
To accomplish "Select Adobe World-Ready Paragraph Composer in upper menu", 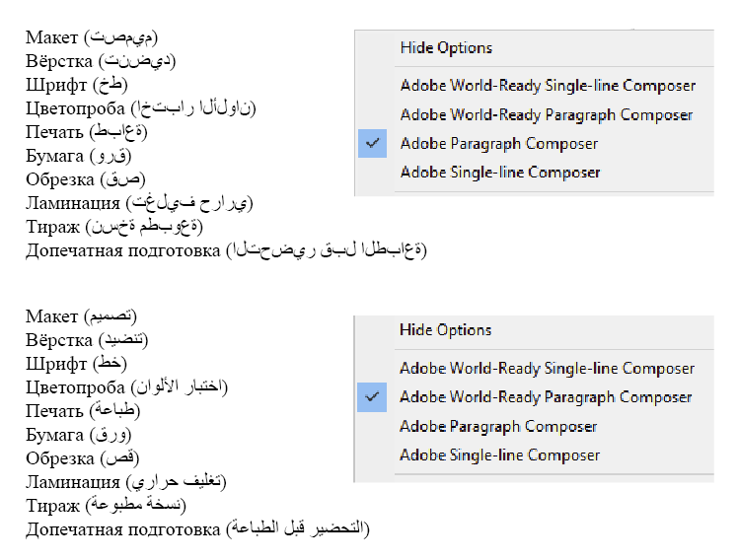I will click(547, 114).
